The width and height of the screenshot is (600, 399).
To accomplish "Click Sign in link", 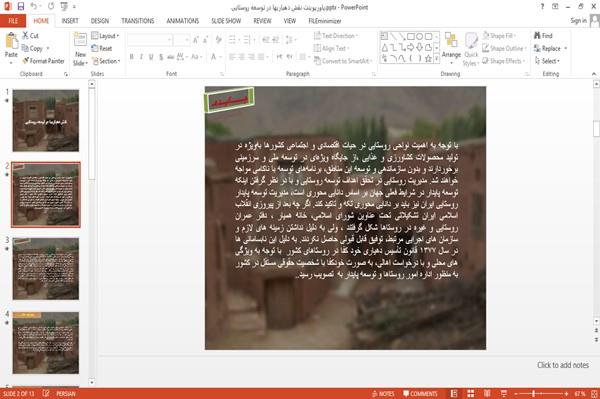I will [x=578, y=21].
